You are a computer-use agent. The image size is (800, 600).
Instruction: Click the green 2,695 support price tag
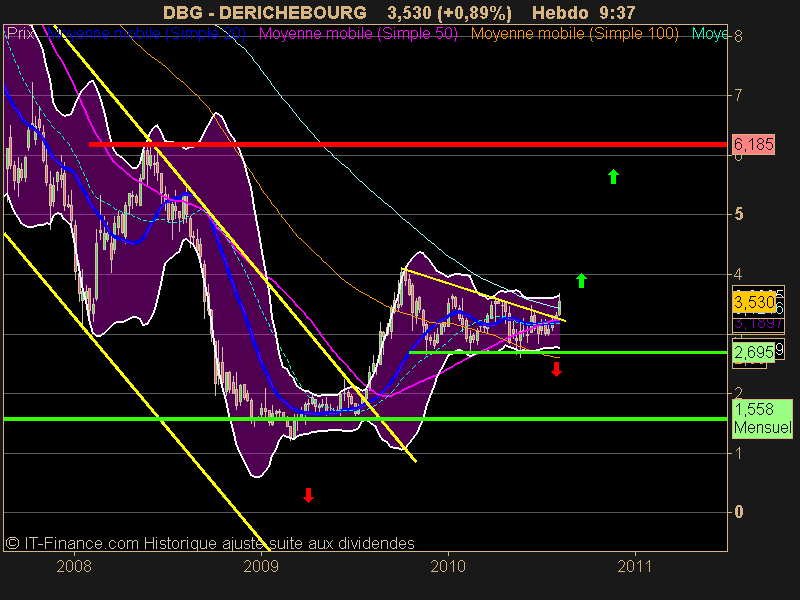pyautogui.click(x=754, y=352)
